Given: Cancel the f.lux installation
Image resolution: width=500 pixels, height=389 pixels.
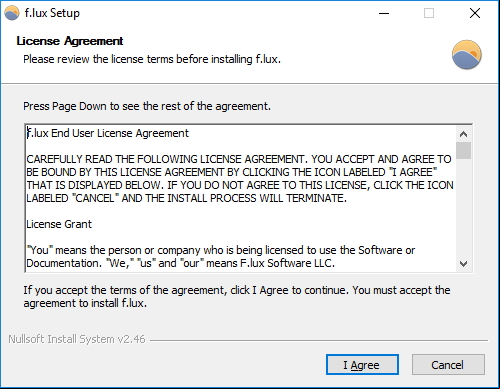Looking at the screenshot, I should click(448, 365).
